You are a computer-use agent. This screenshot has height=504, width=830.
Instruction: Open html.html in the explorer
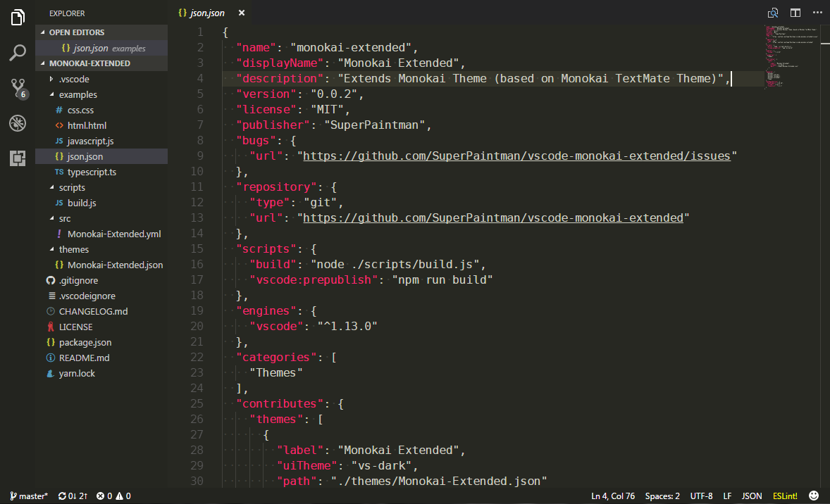101,125
